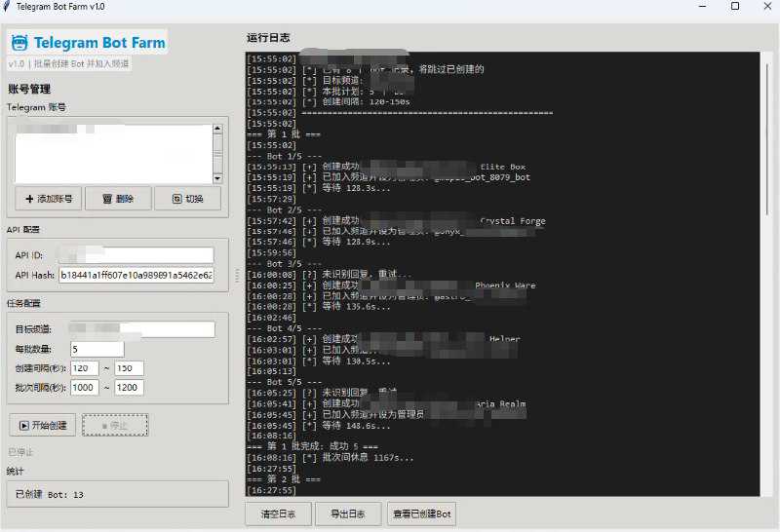Click the 已创建 Bot: 13 statistic

[50, 495]
